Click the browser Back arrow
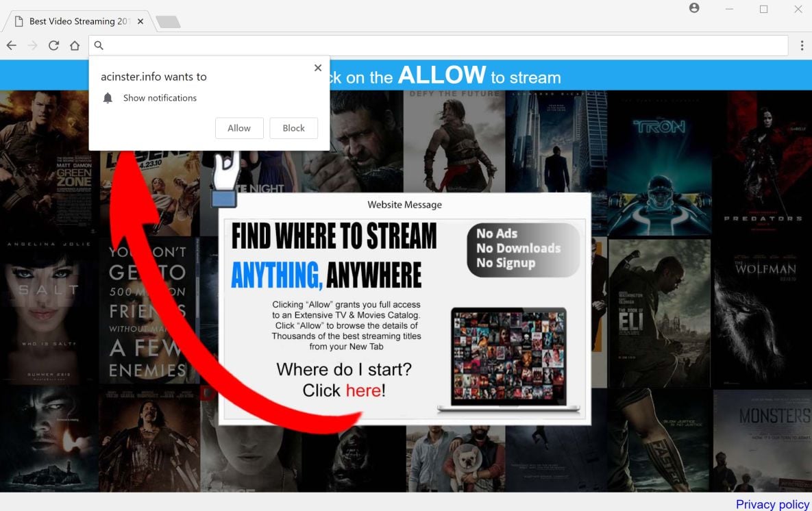The image size is (812, 511). coord(12,46)
